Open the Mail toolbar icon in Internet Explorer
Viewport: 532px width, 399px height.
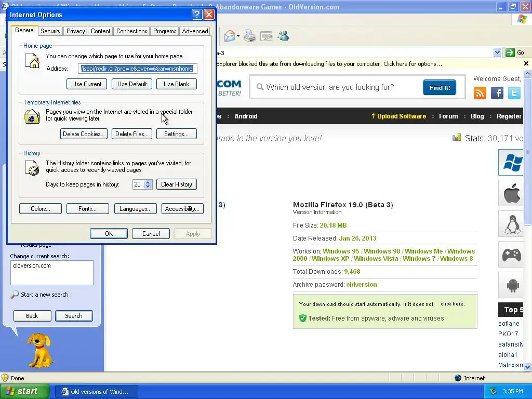(230, 36)
